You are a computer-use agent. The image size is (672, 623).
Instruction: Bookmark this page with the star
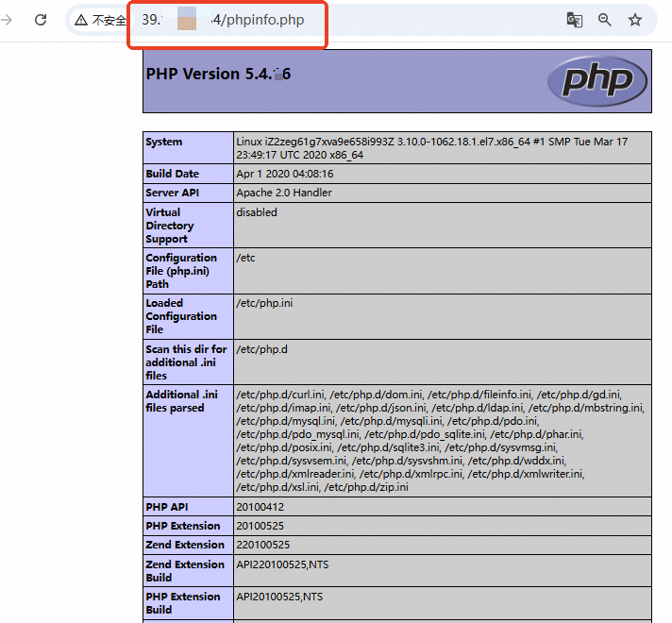point(635,20)
